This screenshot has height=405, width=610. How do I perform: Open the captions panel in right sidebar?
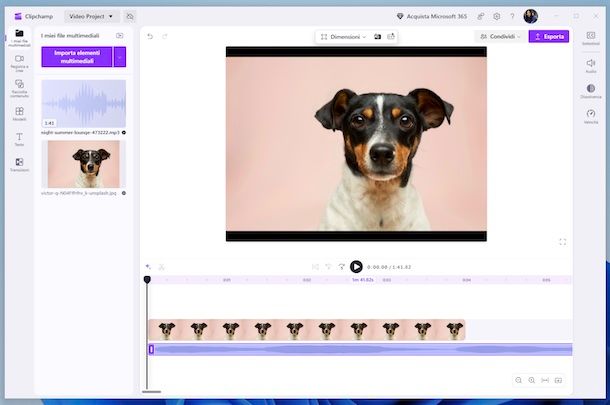591,38
